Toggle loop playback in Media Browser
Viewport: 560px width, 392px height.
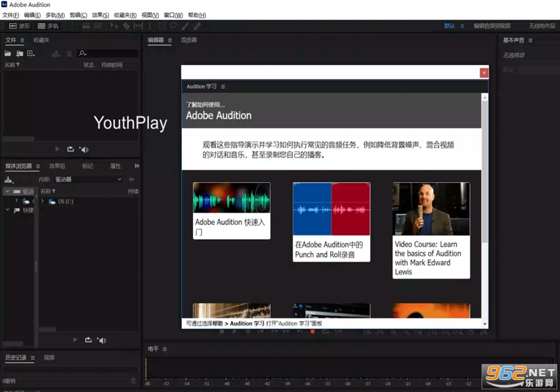tap(88, 340)
